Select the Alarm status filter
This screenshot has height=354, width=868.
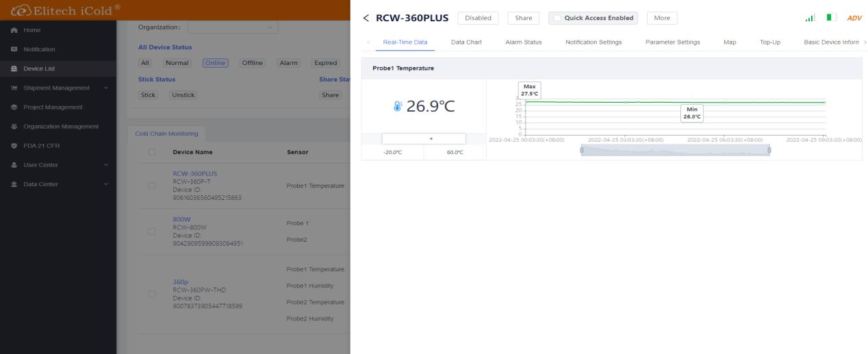pos(289,63)
